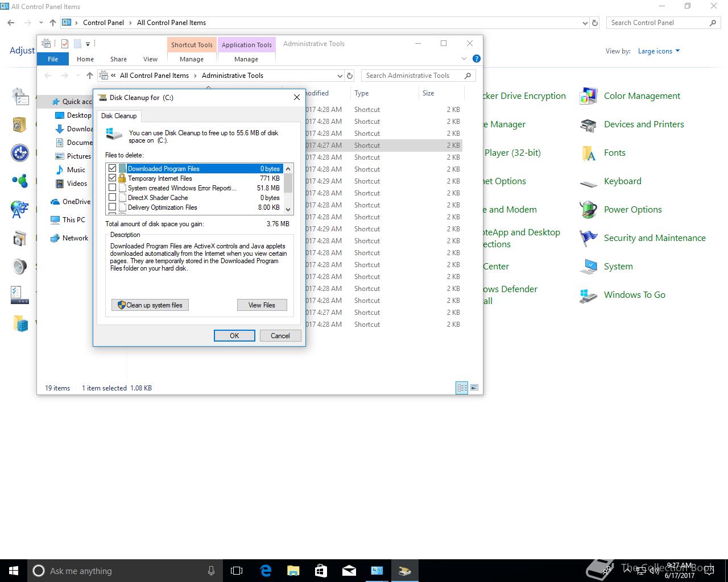Viewport: 728px width, 582px height.
Task: Click Cortana microphone icon
Action: 211,571
